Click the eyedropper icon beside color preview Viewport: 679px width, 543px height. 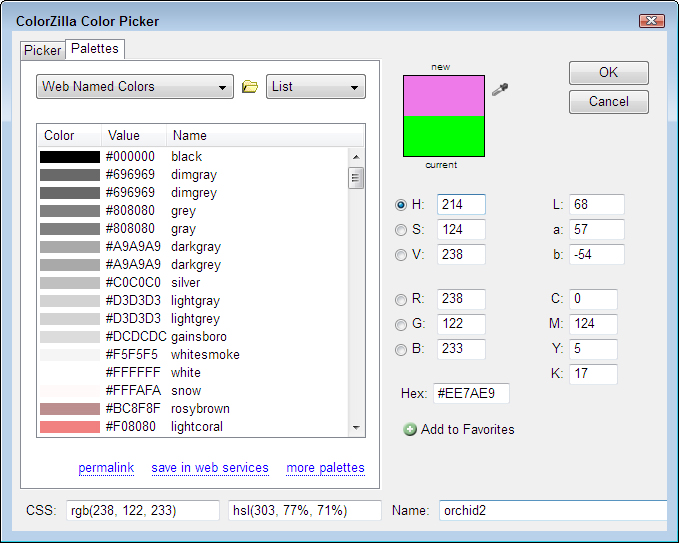tap(501, 90)
